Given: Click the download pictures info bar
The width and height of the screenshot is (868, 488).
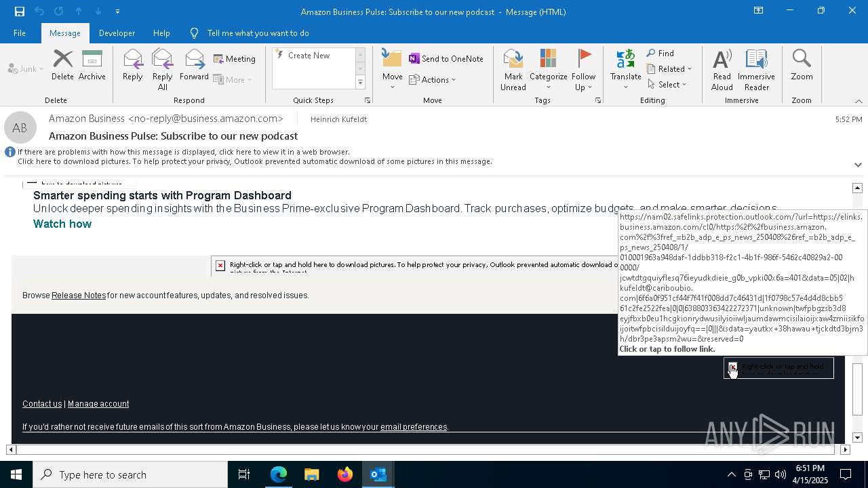Looking at the screenshot, I should click(255, 161).
